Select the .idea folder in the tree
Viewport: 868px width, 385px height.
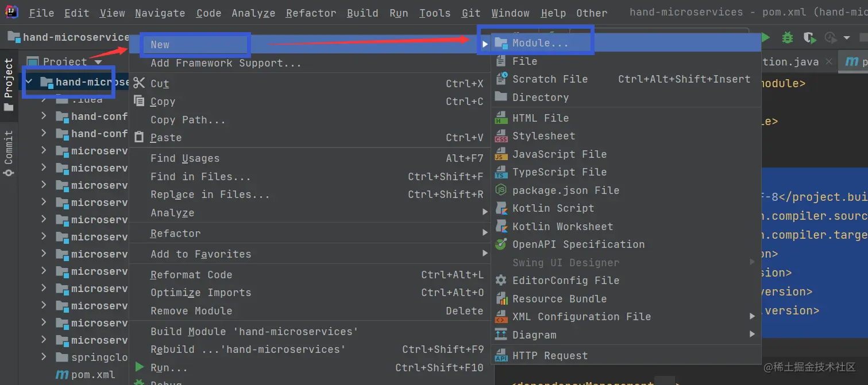pos(86,99)
